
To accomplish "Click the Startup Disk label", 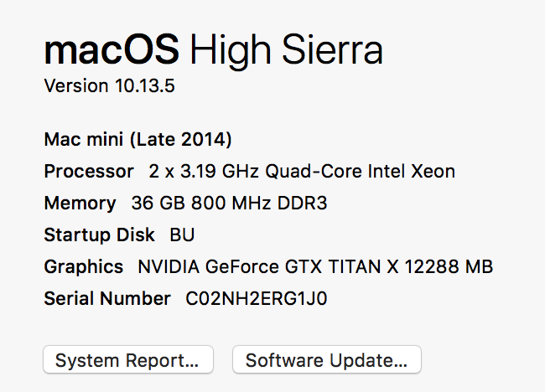I will click(100, 235).
